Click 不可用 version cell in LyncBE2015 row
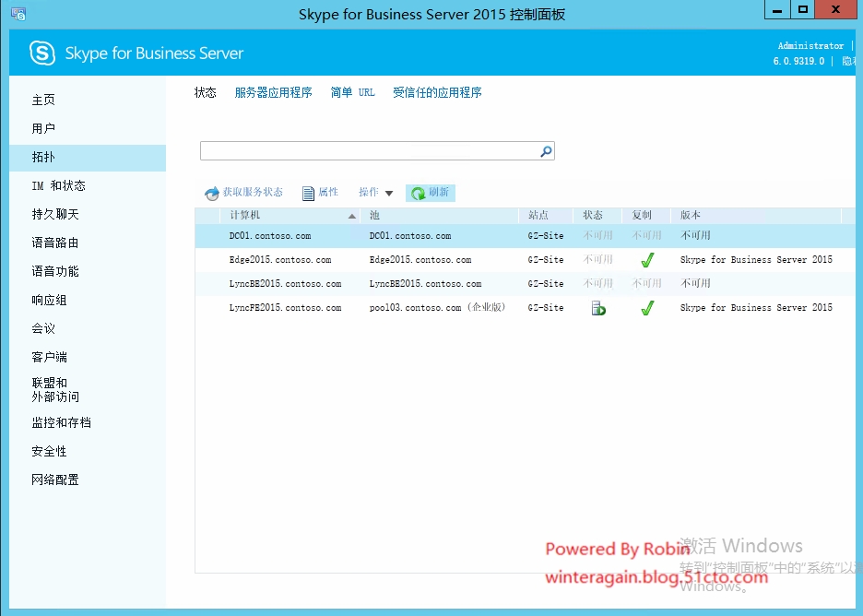This screenshot has width=863, height=616. [x=696, y=283]
